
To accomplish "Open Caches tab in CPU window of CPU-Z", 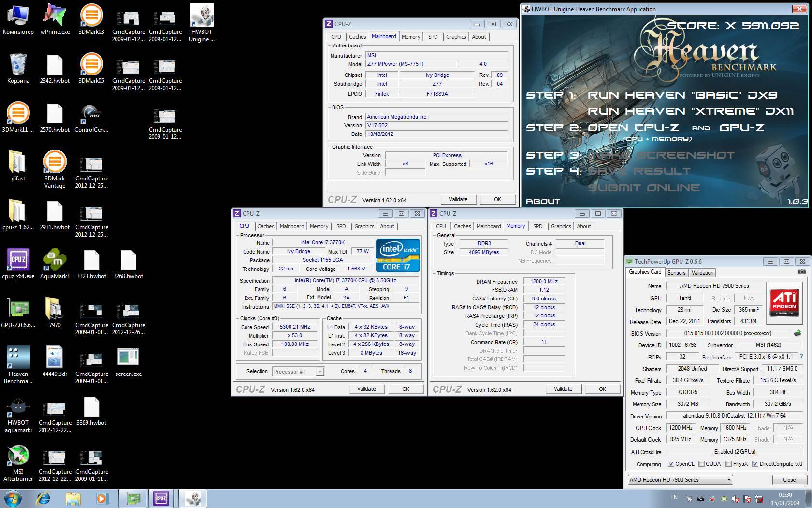I will coord(265,226).
